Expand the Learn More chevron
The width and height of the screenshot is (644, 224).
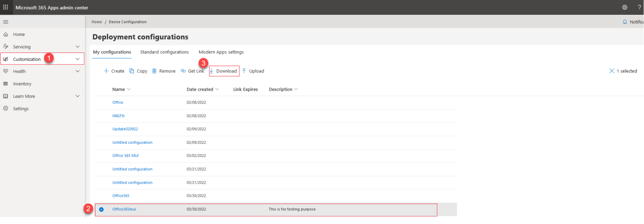tap(78, 96)
